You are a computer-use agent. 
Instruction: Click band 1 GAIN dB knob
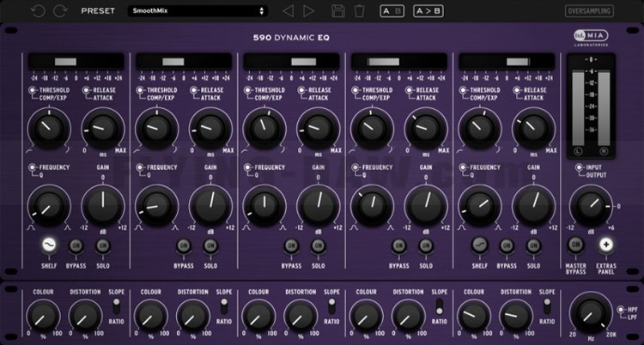[103, 205]
